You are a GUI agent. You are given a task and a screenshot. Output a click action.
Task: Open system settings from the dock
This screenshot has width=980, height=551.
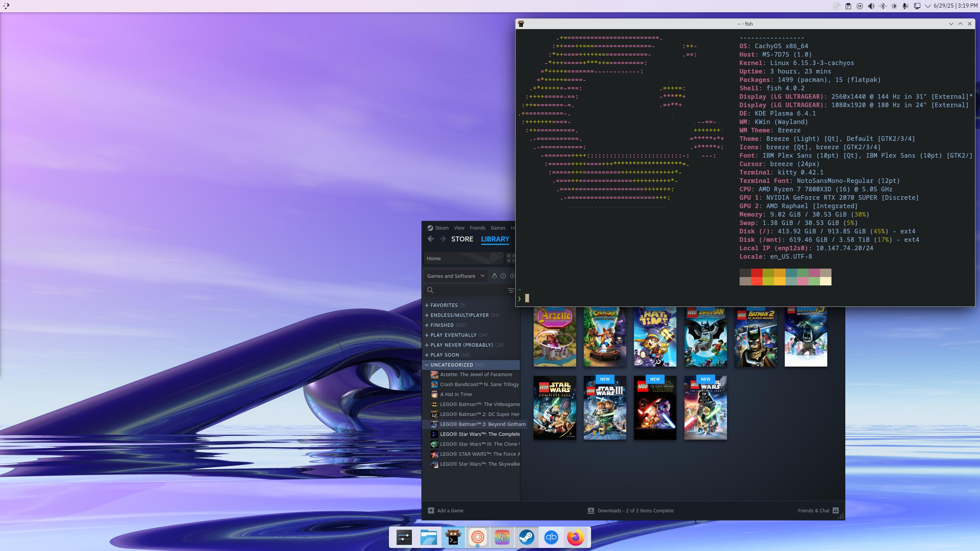pyautogui.click(x=404, y=537)
